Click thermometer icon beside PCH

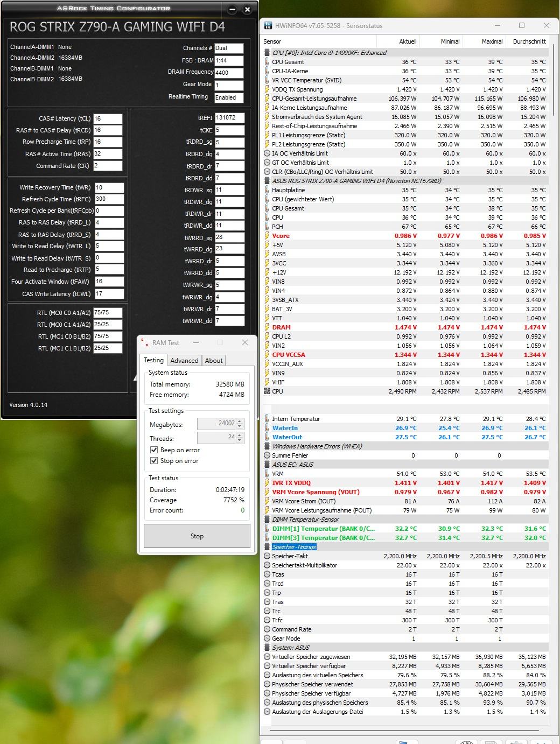point(267,227)
